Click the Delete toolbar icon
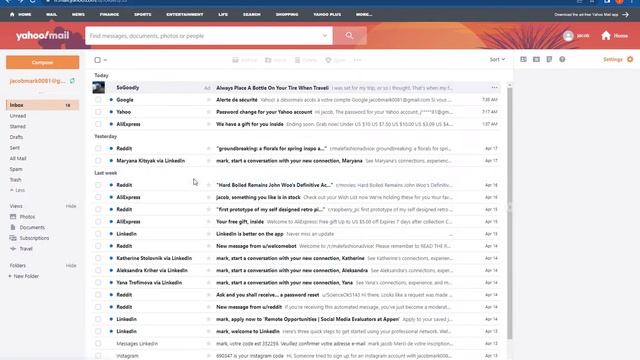Viewport: 640px width, 360px height. (298, 60)
